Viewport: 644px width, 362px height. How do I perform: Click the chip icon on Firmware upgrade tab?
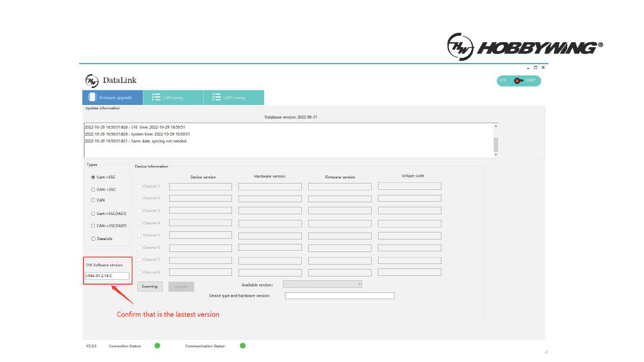point(92,97)
